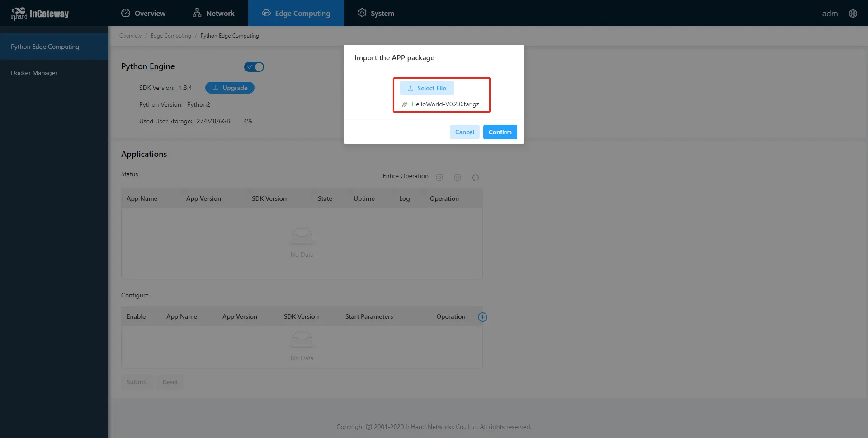Click the Python2 version text
This screenshot has height=438, width=868.
[198, 104]
